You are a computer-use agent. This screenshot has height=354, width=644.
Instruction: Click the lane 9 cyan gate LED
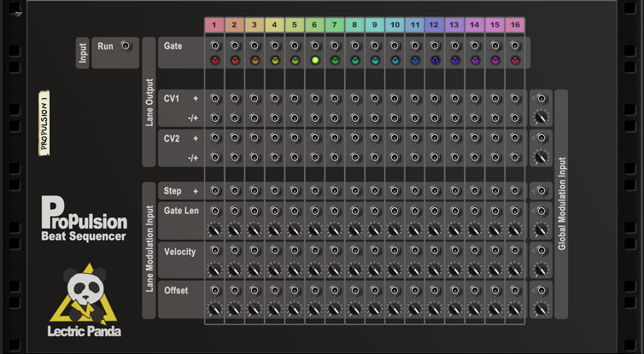375,61
